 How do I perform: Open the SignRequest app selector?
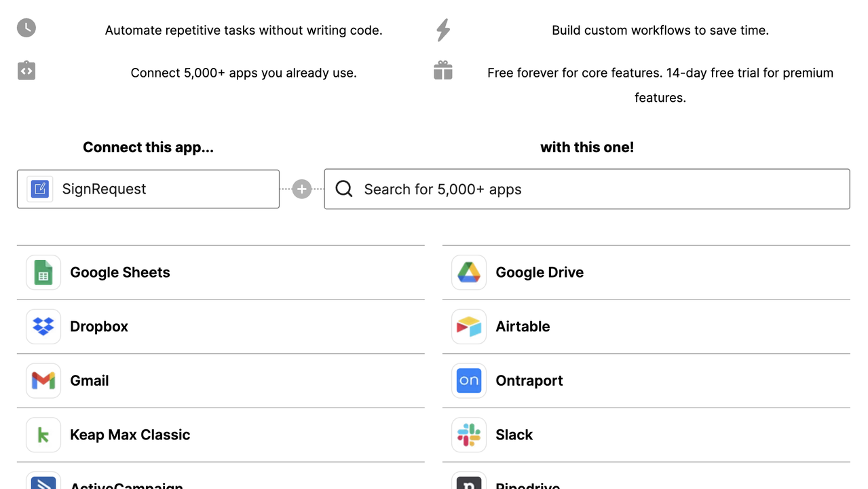(148, 189)
